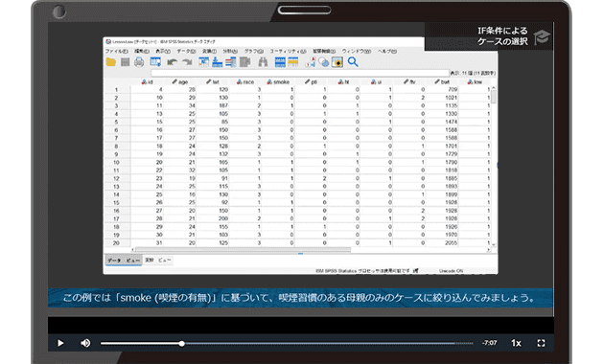The image size is (604, 364).
Task: Click bwt cell with value 709
Action: click(x=442, y=90)
